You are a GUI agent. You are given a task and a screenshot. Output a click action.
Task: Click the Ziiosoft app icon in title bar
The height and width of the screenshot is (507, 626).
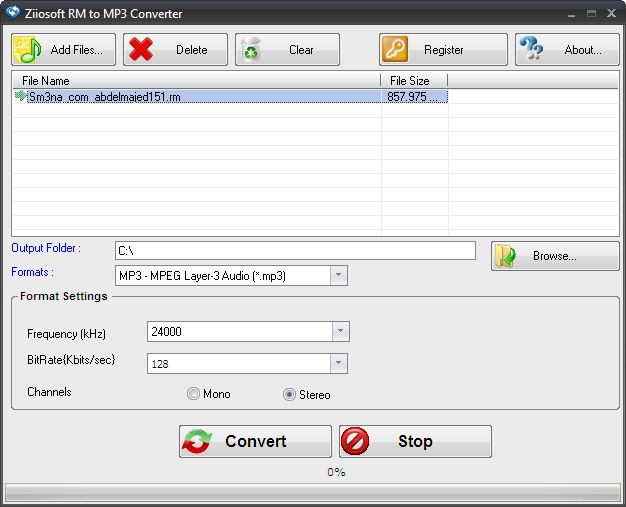(x=12, y=12)
